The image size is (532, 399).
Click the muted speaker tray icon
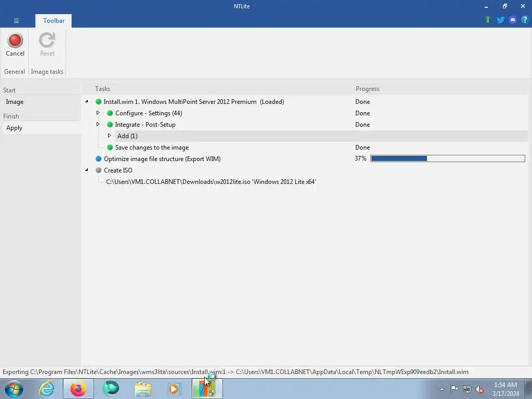click(x=480, y=389)
